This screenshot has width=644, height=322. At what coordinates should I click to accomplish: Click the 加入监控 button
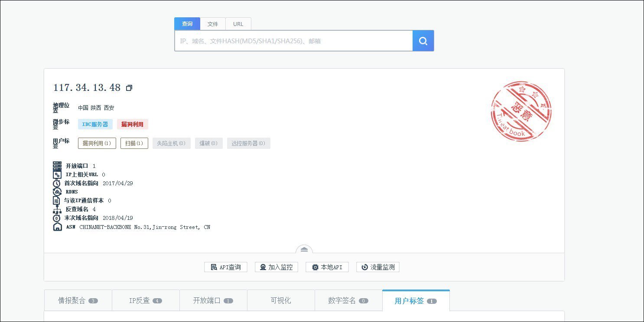pyautogui.click(x=276, y=267)
